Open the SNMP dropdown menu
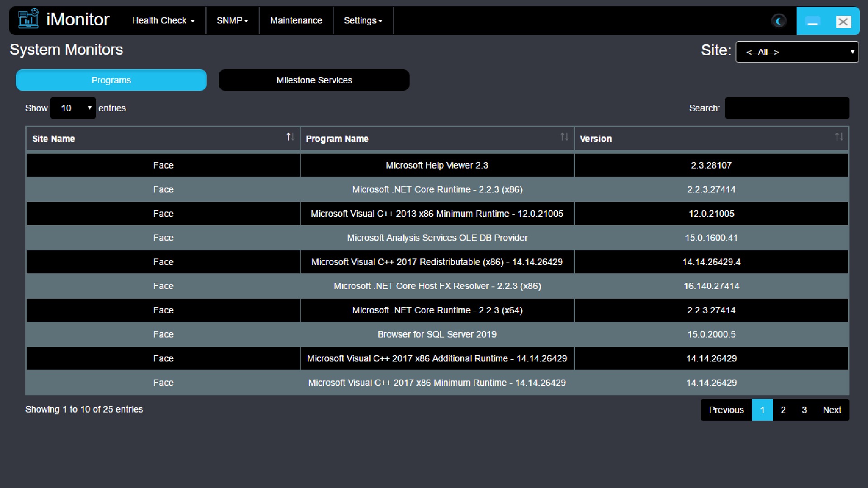Screen dimensions: 868x488 coord(232,20)
